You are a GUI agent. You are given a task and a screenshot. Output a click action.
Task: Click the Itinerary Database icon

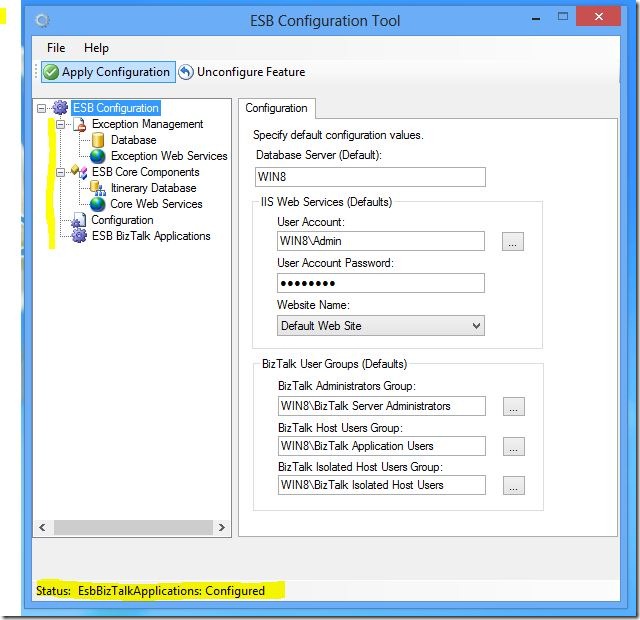tap(98, 188)
